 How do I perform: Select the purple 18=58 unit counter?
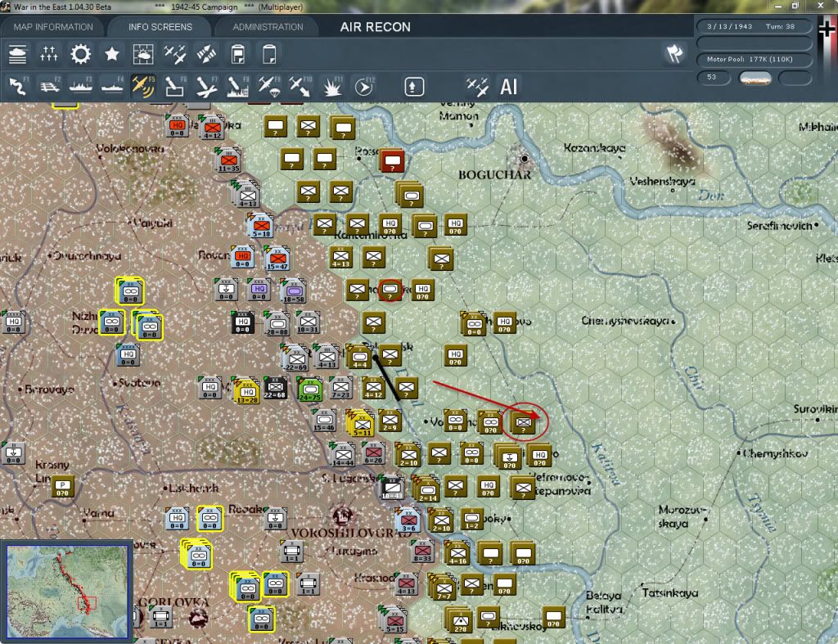(294, 292)
